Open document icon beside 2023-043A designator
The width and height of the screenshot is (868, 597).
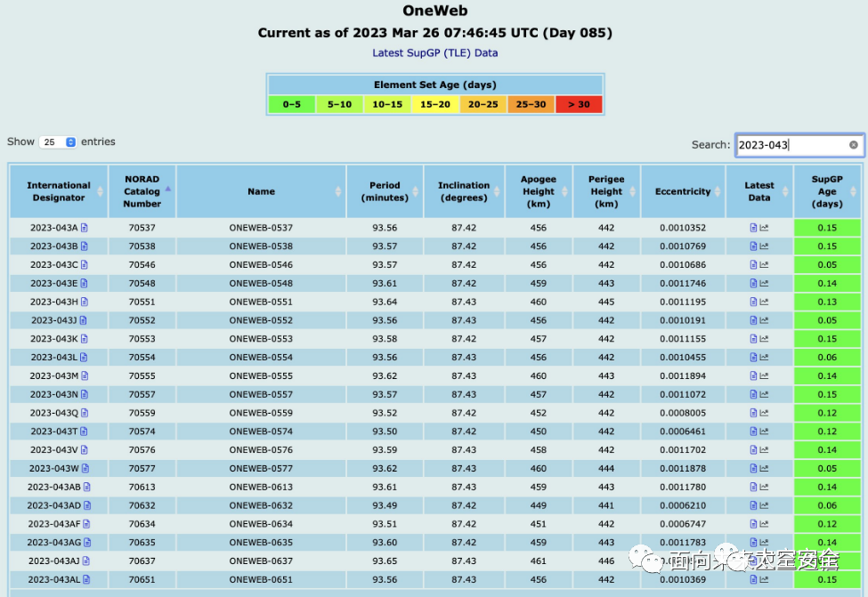85,228
